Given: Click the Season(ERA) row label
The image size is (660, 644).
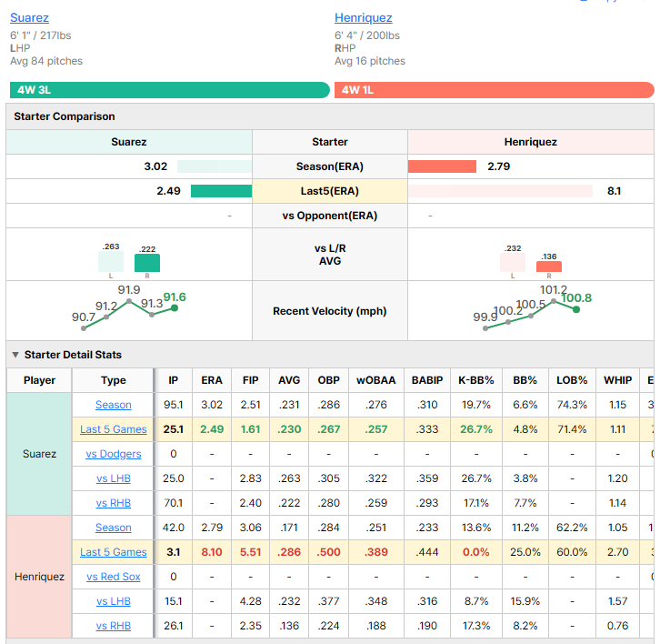Looking at the screenshot, I should pyautogui.click(x=330, y=166).
